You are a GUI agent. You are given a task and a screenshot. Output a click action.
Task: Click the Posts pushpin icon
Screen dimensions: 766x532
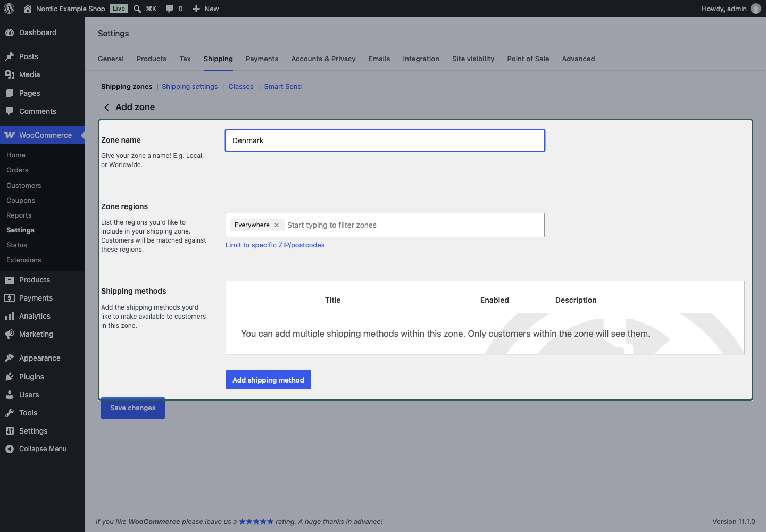pos(10,56)
